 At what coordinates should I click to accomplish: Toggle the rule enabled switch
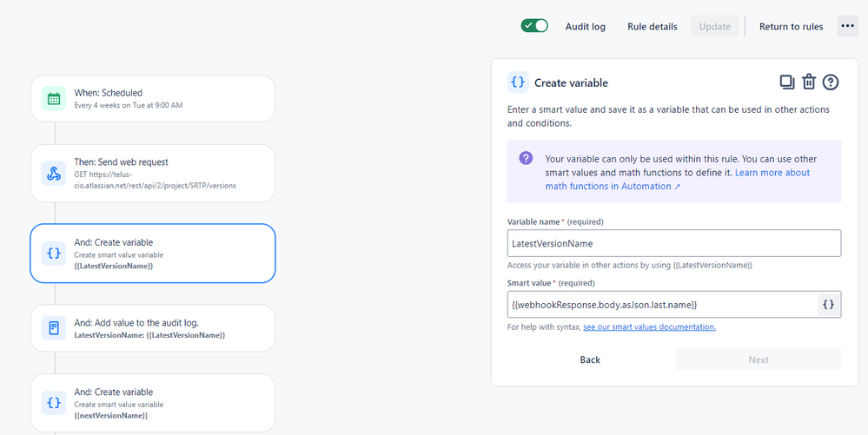pyautogui.click(x=534, y=26)
